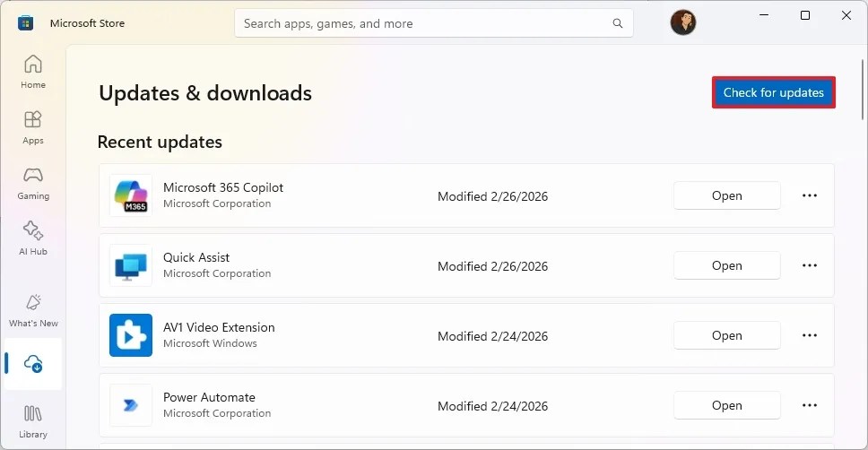Go to Home in sidebar
The height and width of the screenshot is (450, 868).
(33, 72)
